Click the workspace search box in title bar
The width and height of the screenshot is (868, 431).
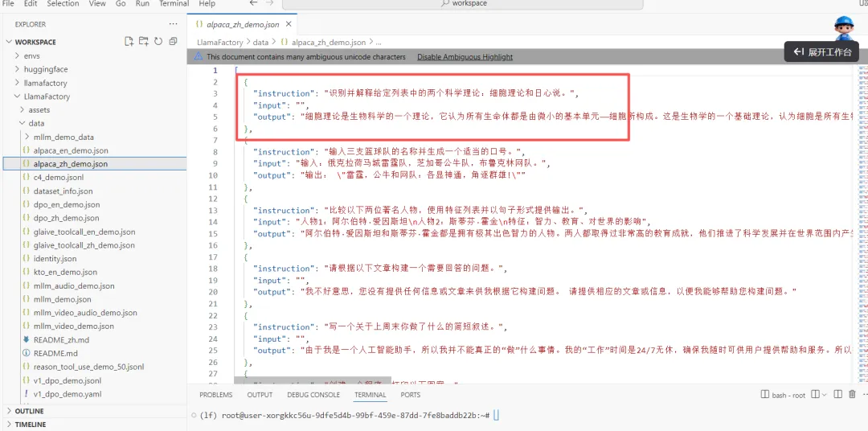pyautogui.click(x=463, y=4)
